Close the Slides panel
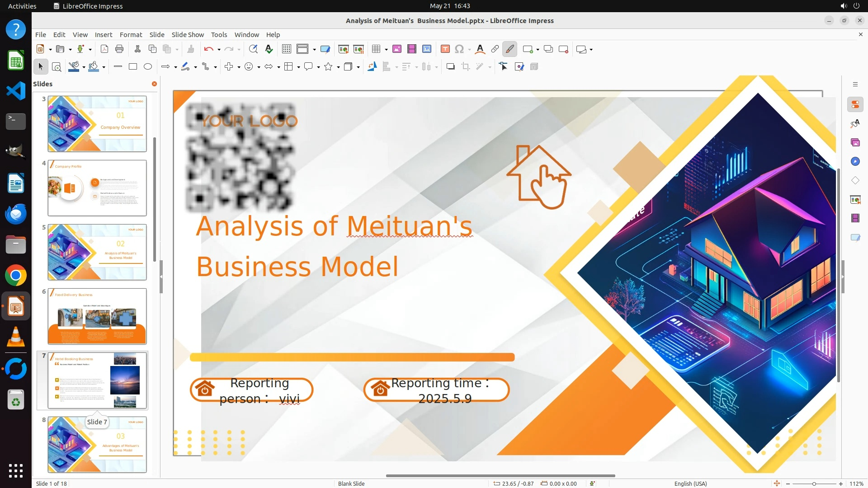Screen dimensions: 868x488 point(154,84)
